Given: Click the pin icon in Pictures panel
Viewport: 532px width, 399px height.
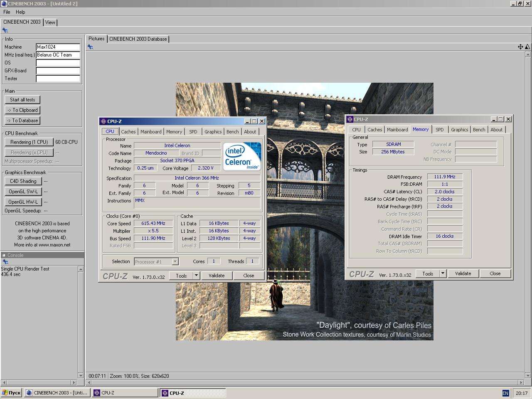Looking at the screenshot, I should [x=90, y=47].
